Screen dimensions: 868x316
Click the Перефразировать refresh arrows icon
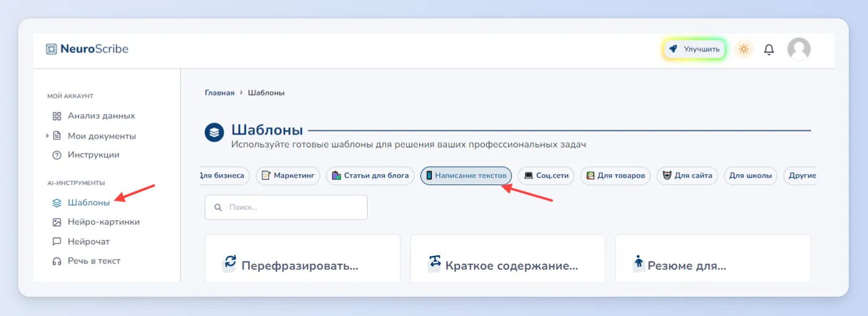tap(230, 263)
